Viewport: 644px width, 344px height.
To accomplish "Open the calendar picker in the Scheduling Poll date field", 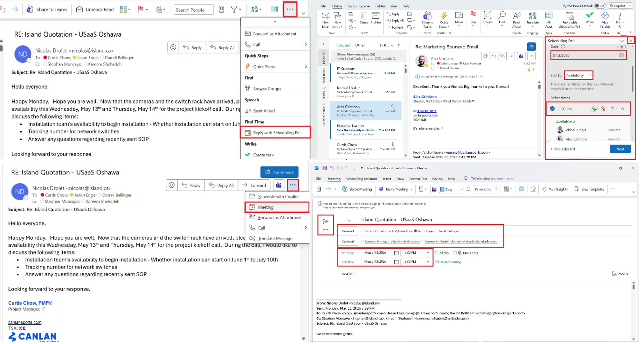I will coord(621,55).
